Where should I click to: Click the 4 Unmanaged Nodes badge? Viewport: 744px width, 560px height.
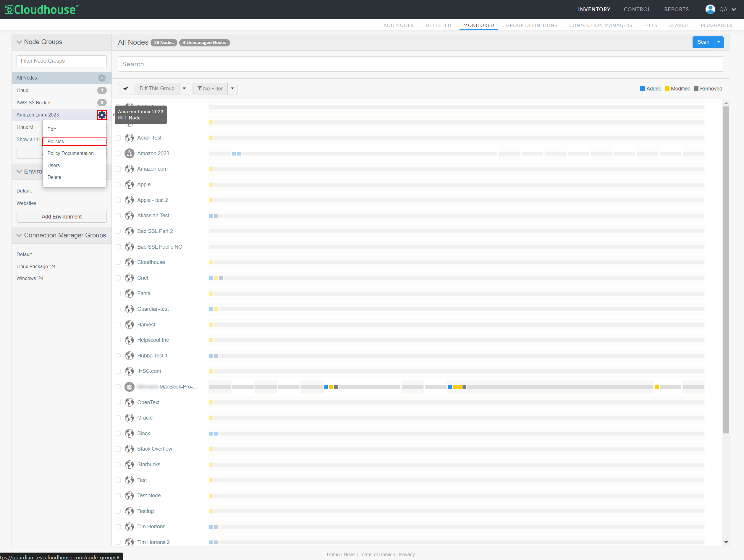(205, 43)
